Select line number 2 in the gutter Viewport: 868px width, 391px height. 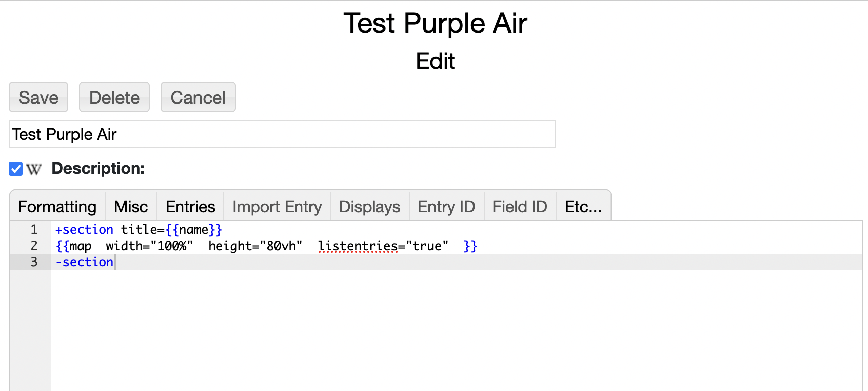click(x=34, y=246)
